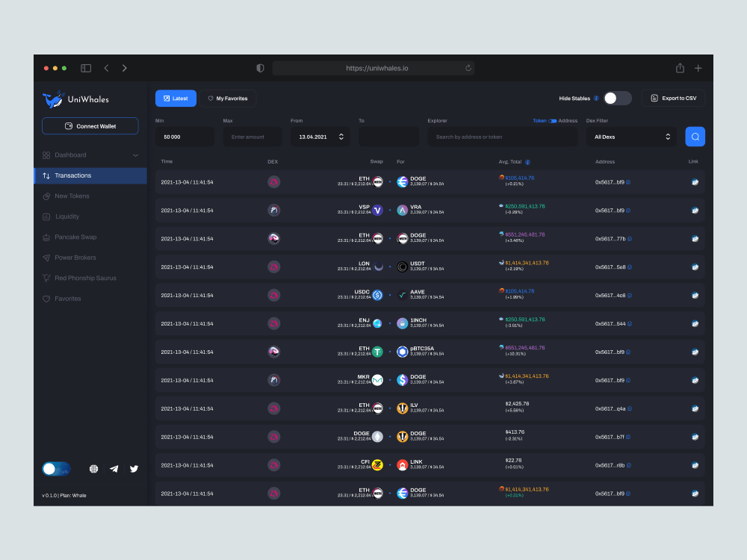Open Pancake Swap in the sidebar
Image resolution: width=747 pixels, height=560 pixels.
tap(75, 237)
